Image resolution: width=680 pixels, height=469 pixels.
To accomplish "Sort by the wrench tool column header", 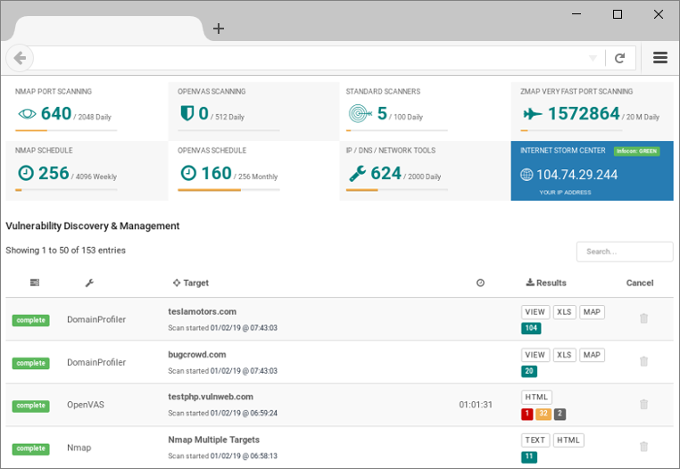I will pyautogui.click(x=89, y=283).
